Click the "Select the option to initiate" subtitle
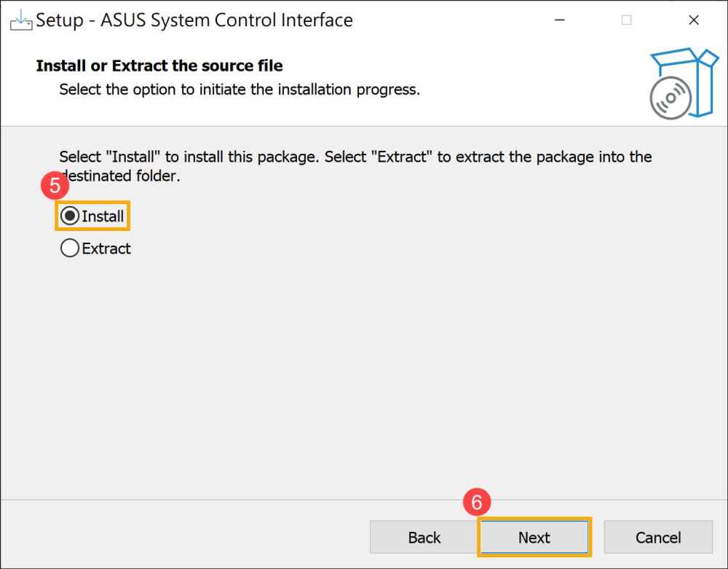 tap(240, 90)
